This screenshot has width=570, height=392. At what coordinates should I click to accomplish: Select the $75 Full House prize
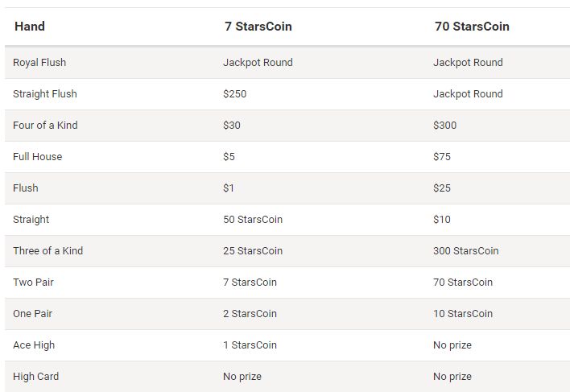tap(442, 157)
